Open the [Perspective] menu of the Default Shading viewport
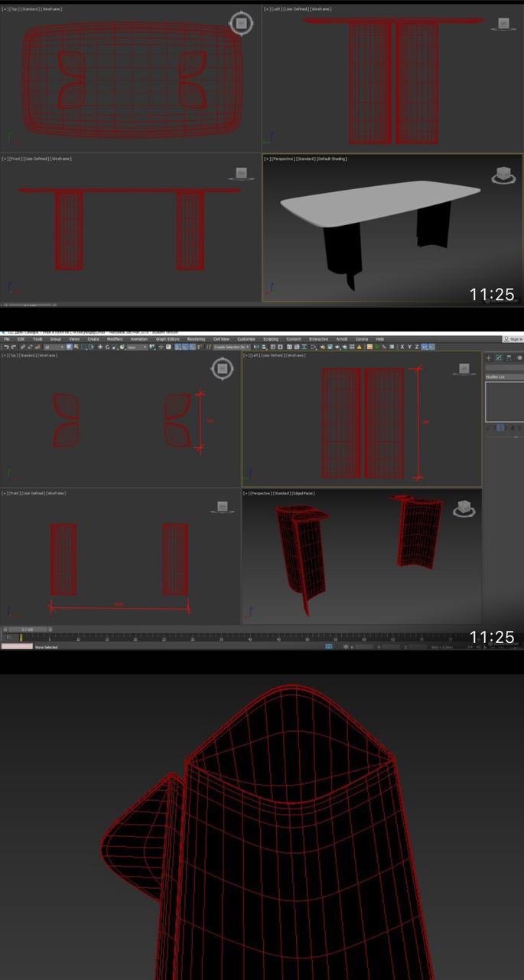The height and width of the screenshot is (980, 524). click(x=282, y=158)
